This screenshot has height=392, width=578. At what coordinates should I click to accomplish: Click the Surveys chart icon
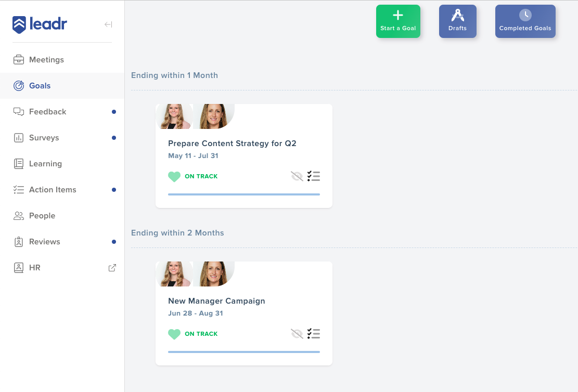[x=19, y=138]
